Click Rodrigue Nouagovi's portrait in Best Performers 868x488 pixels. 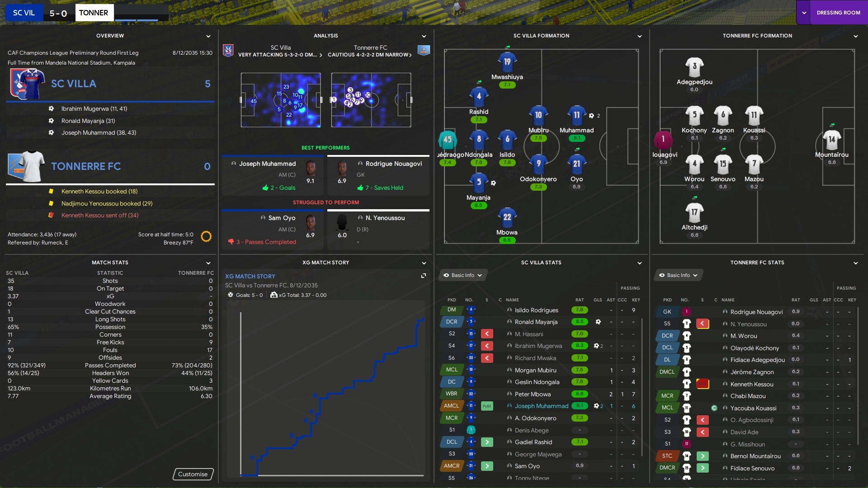342,168
